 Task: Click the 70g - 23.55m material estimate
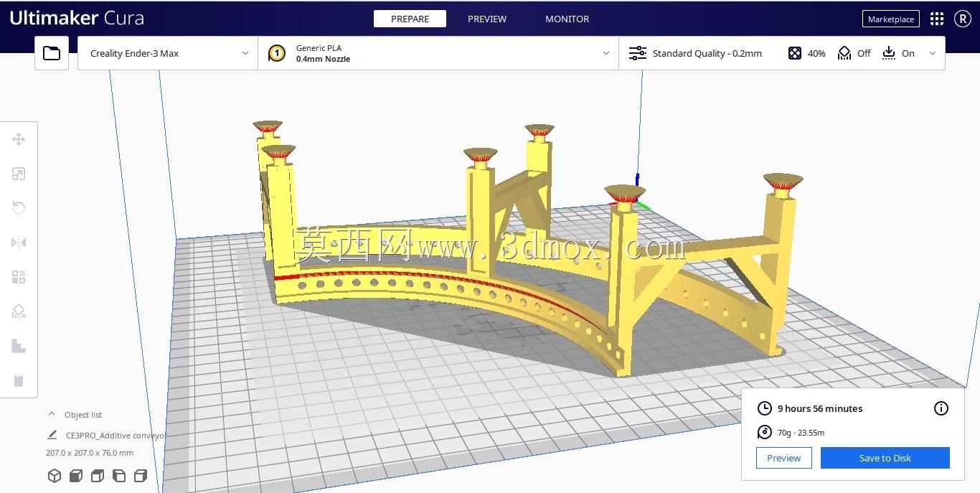[x=801, y=432]
